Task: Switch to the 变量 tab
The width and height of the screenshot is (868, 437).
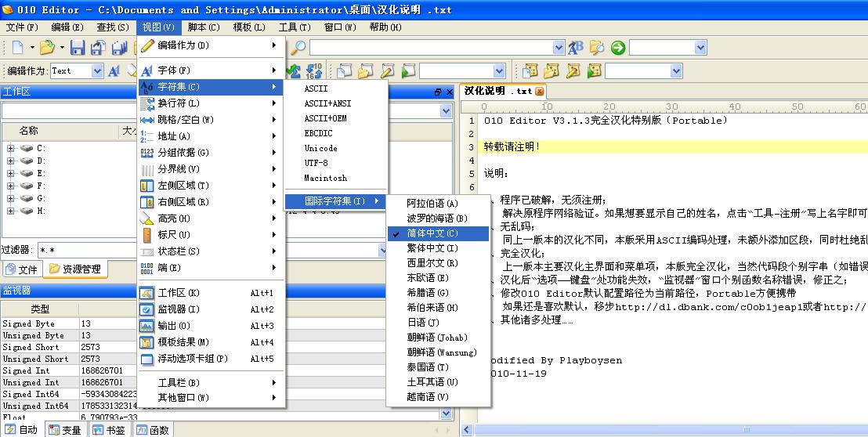Action: [x=65, y=430]
